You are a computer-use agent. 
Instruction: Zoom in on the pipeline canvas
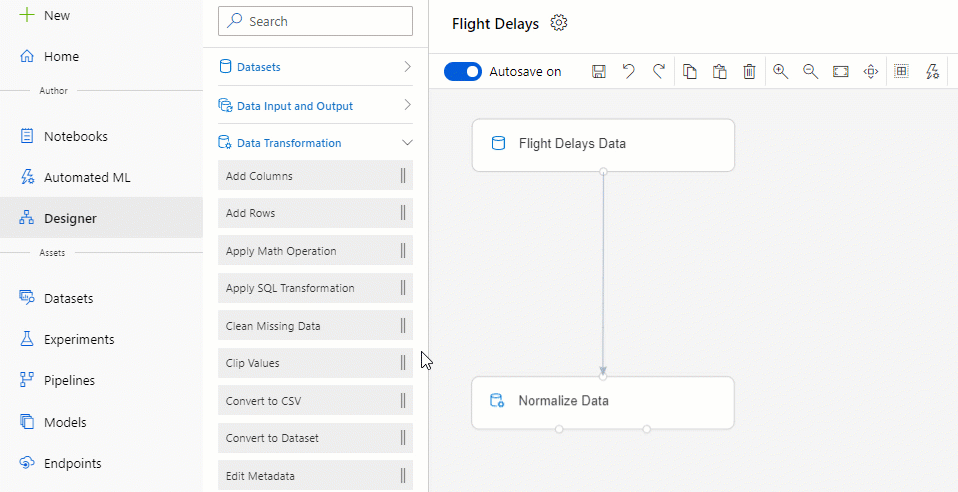point(780,71)
